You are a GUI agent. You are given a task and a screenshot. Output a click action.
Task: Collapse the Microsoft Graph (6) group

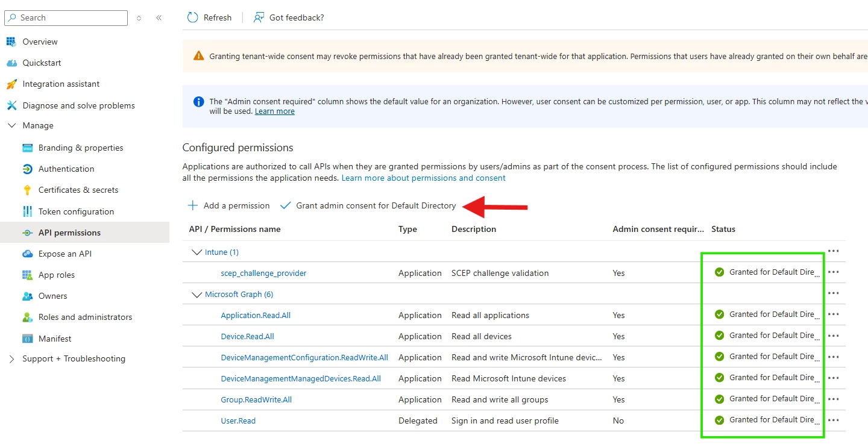click(x=197, y=295)
